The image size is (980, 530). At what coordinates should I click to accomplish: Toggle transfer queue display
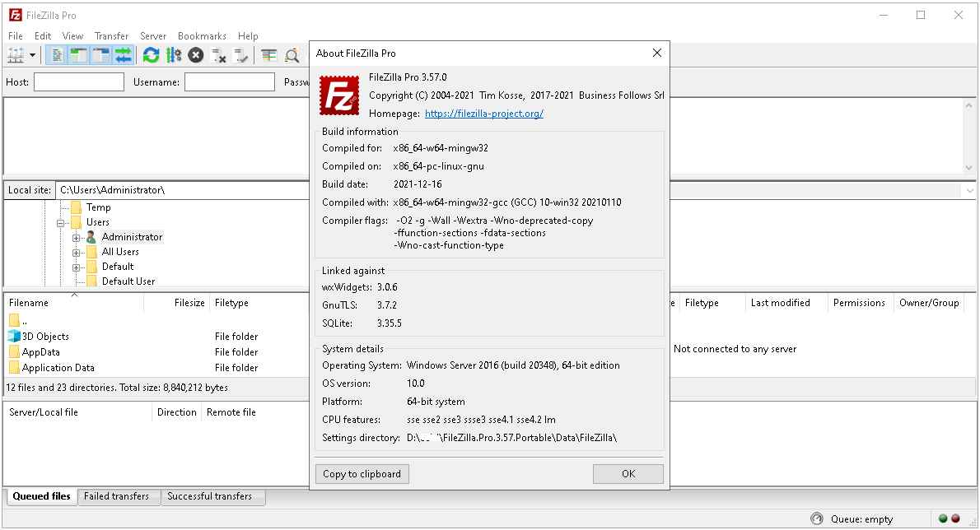pos(124,56)
